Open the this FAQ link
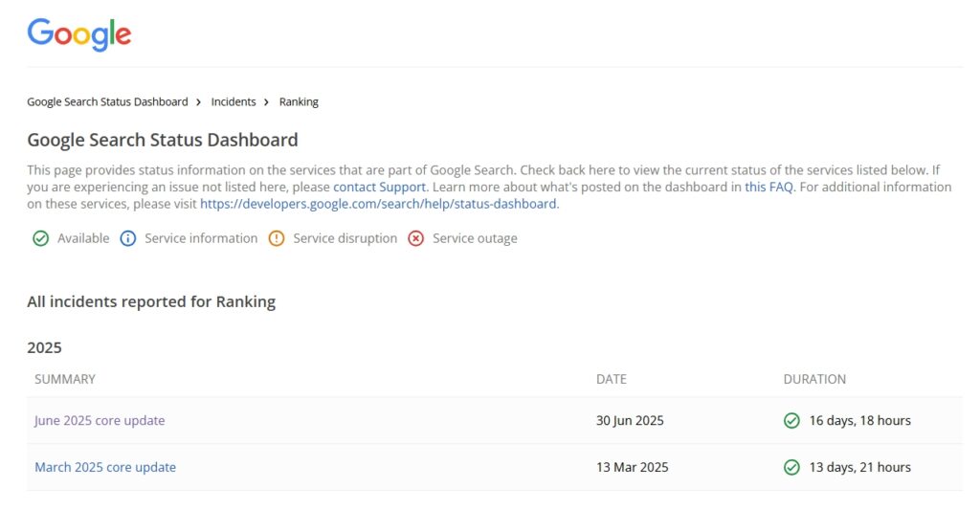Image resolution: width=980 pixels, height=510 pixels. click(x=768, y=187)
